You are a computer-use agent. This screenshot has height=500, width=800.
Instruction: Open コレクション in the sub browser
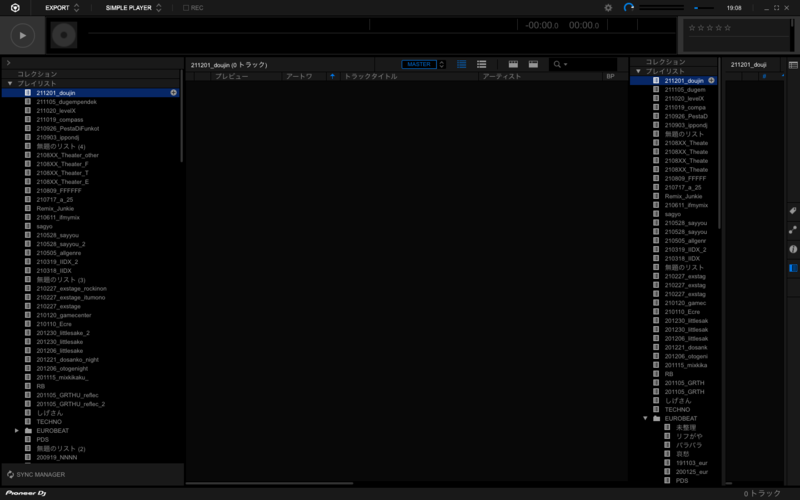pos(665,62)
